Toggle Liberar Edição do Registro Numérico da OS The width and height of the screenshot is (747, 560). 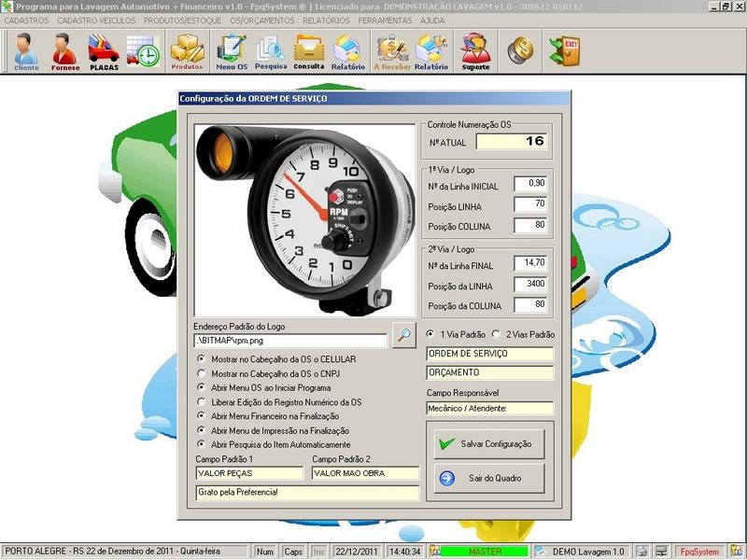click(x=201, y=401)
